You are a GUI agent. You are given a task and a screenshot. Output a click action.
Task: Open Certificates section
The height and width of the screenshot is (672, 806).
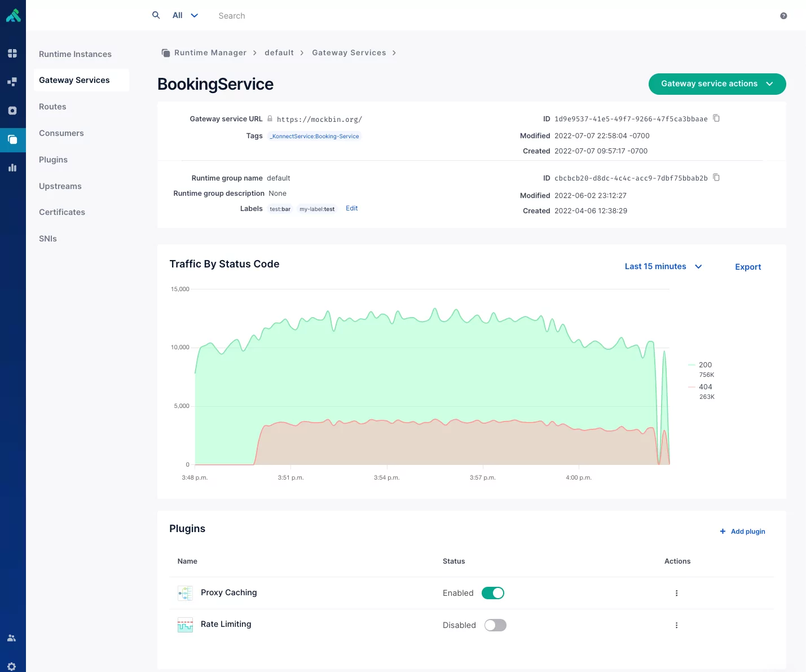[62, 212]
